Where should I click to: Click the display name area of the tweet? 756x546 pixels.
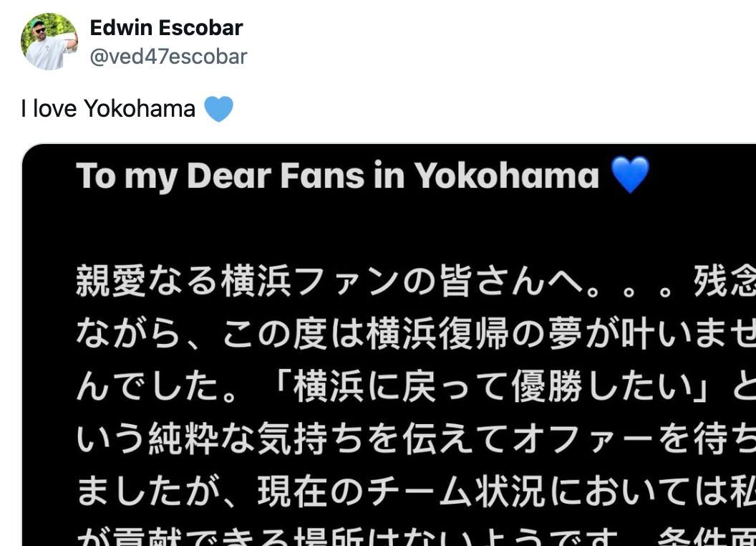[165, 27]
